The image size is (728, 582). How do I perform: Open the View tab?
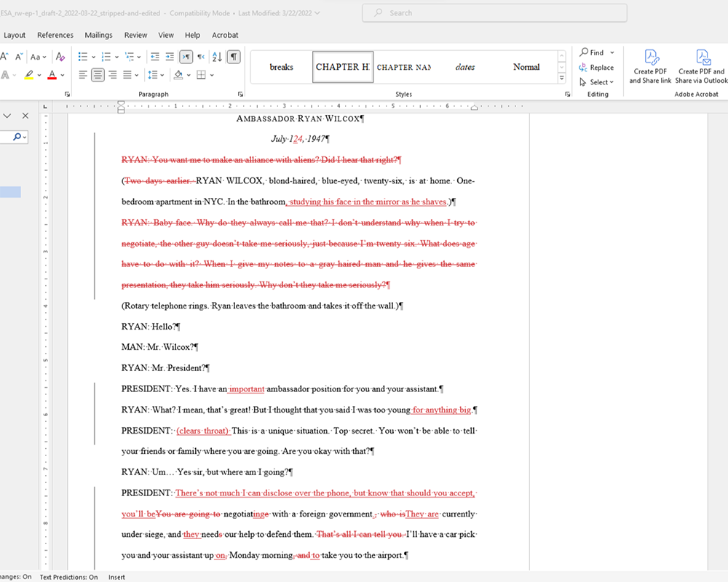coord(166,35)
